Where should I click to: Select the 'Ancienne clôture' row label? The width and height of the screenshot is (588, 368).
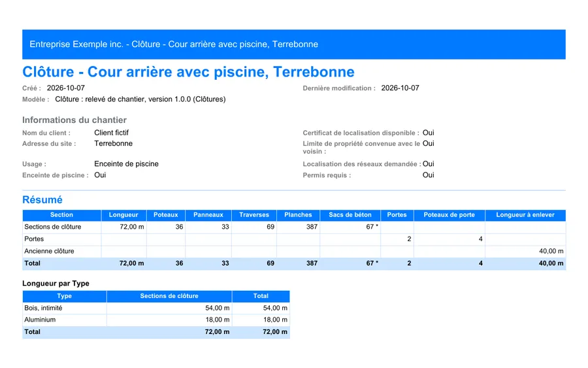[x=49, y=252]
